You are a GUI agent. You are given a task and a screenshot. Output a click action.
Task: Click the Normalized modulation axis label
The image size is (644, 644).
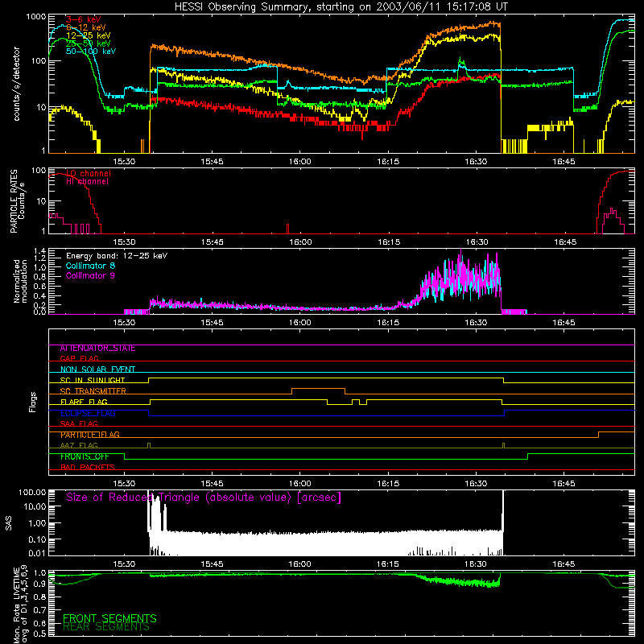click(20, 281)
